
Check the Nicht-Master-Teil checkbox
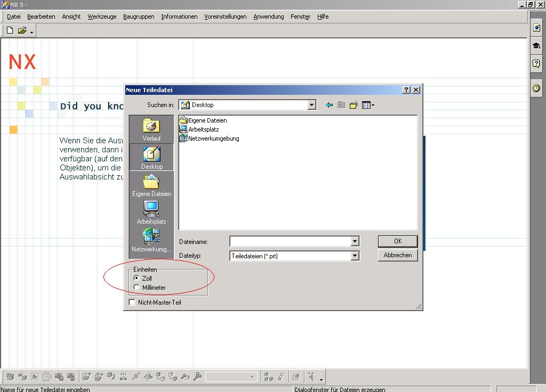pyautogui.click(x=131, y=302)
